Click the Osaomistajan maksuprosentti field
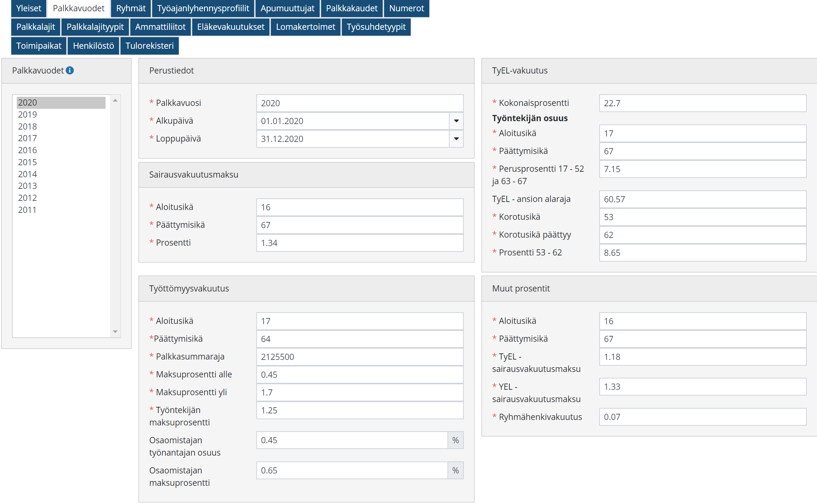817x504 pixels. [352, 471]
